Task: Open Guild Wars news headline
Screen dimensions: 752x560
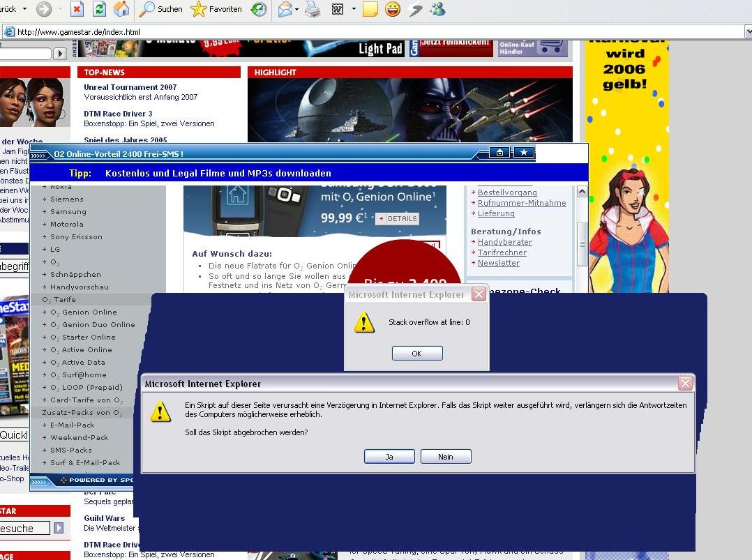Action: coord(104,518)
